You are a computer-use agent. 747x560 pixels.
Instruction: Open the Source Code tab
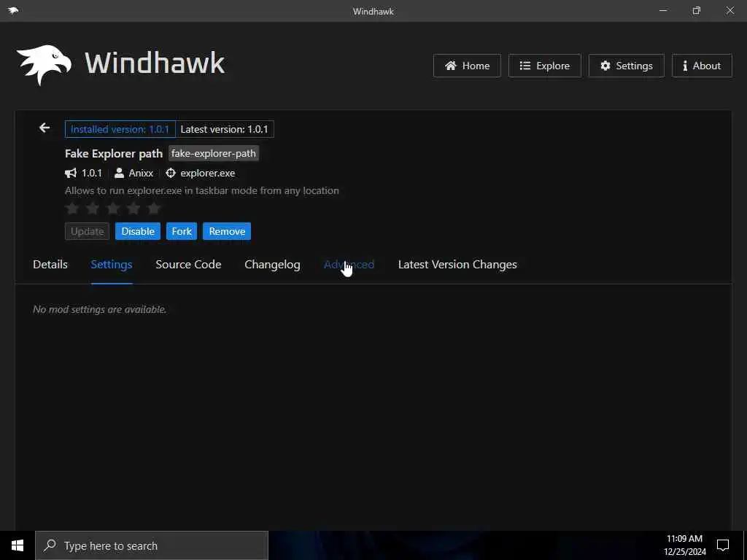click(x=188, y=264)
